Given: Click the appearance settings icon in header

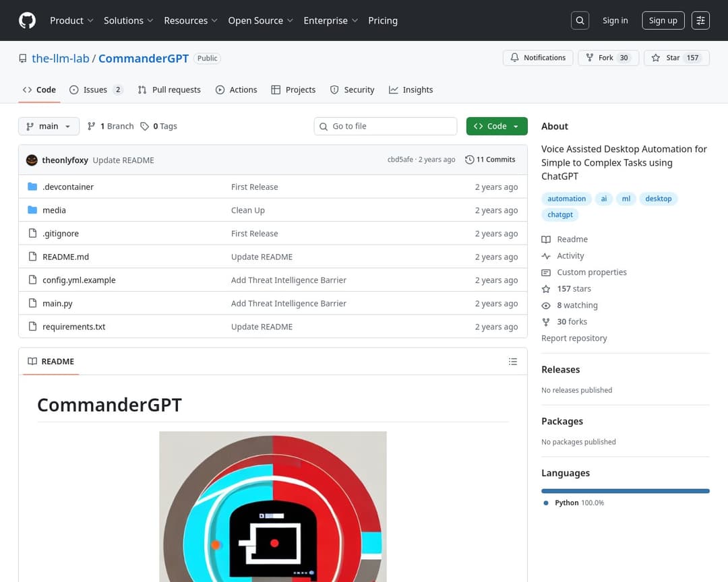Looking at the screenshot, I should tap(700, 21).
